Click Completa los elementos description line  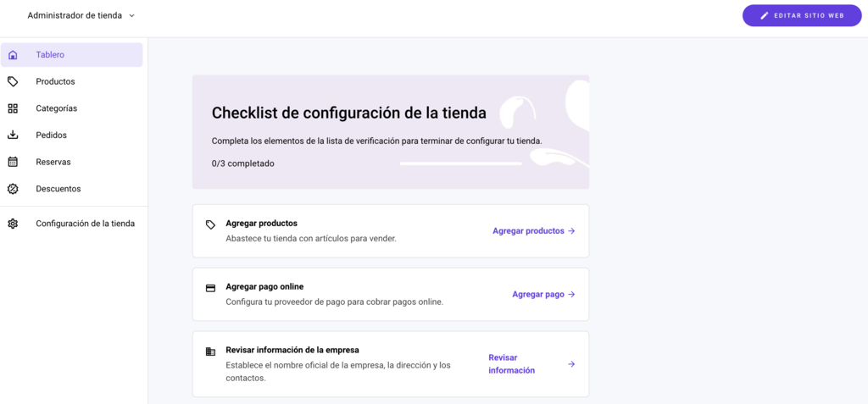[x=377, y=141]
